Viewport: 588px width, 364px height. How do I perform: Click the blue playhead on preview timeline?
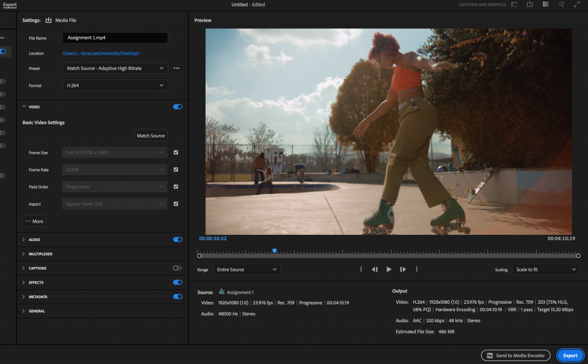274,251
